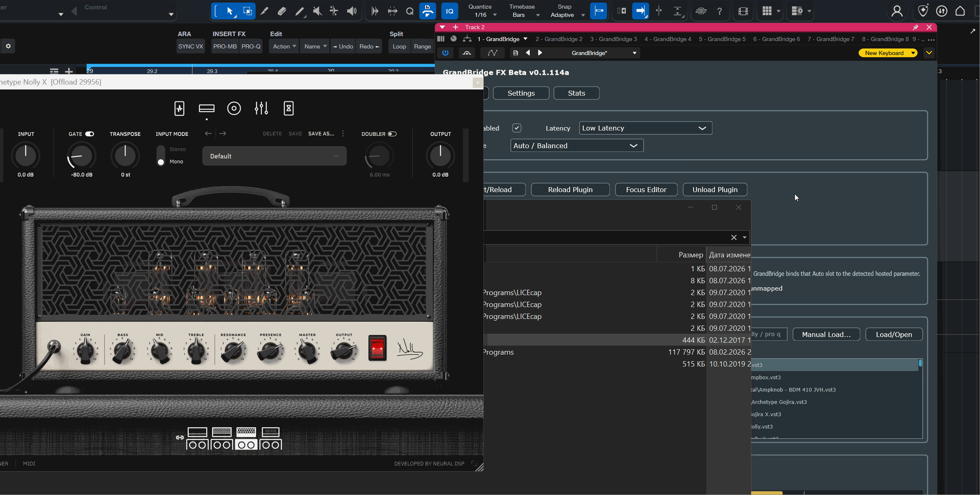Click the INPUT knob in Nolly X
This screenshot has width=980, height=495.
[x=25, y=155]
